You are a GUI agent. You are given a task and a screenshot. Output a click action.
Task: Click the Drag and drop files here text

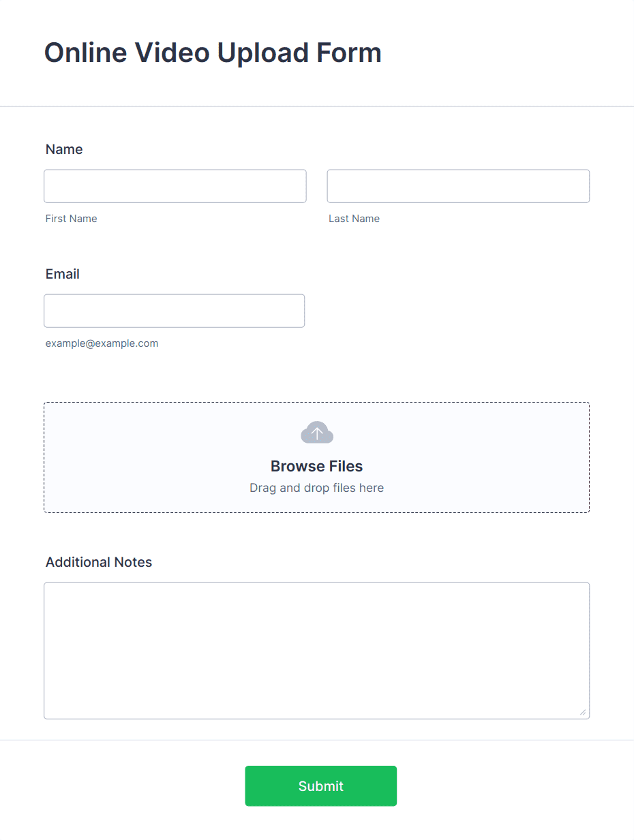click(316, 488)
